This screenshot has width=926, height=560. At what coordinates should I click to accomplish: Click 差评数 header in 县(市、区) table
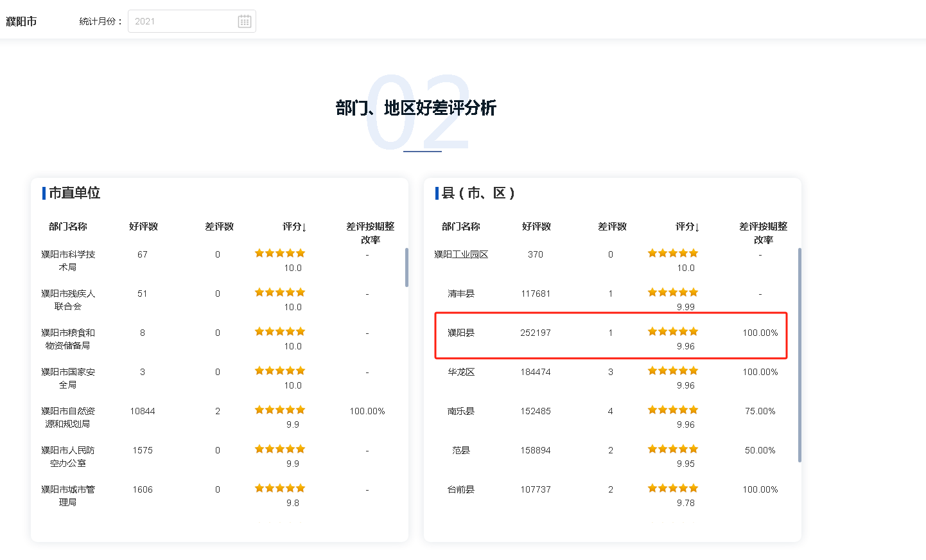coord(612,227)
